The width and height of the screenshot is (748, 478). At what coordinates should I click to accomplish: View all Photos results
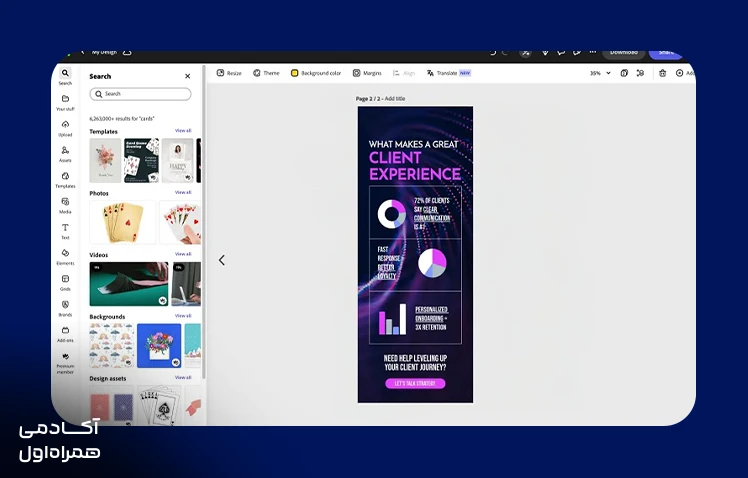[183, 192]
